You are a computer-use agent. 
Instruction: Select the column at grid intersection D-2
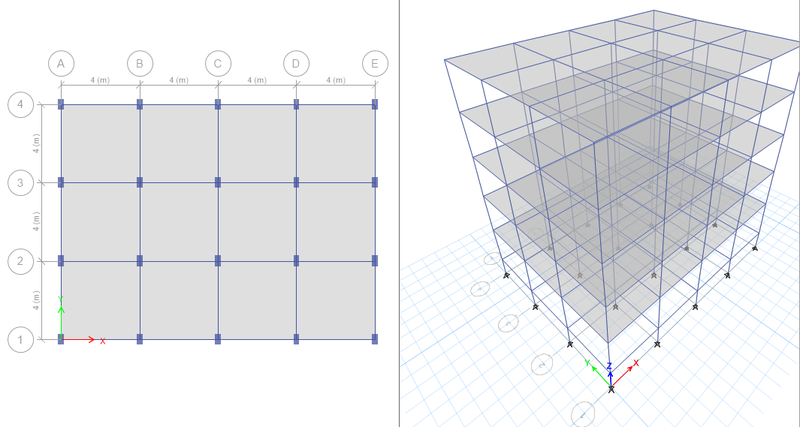(296, 261)
